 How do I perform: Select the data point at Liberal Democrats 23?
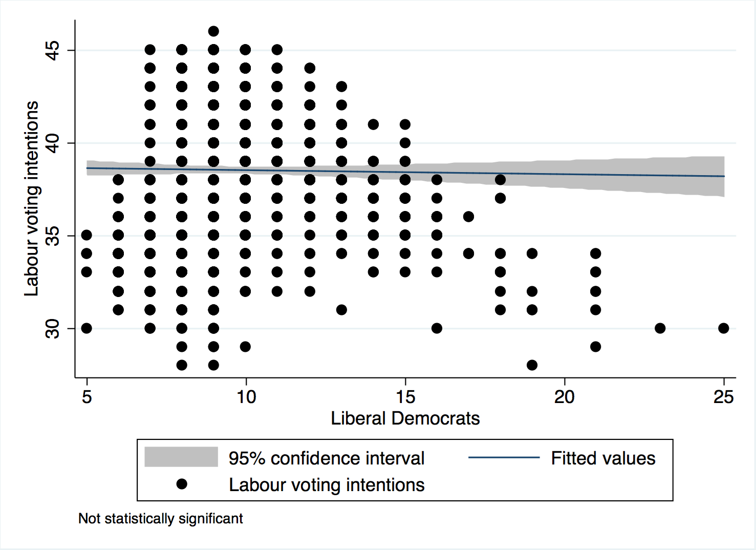click(x=660, y=328)
